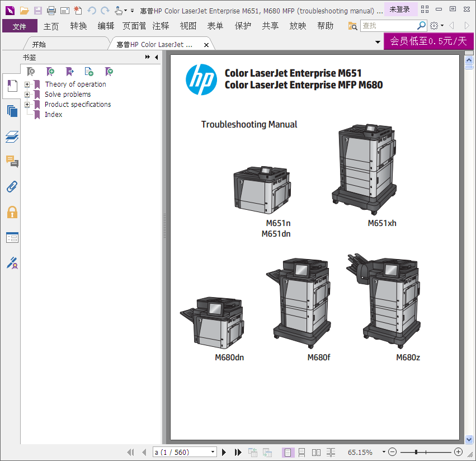Open the comments side panel

click(x=12, y=161)
